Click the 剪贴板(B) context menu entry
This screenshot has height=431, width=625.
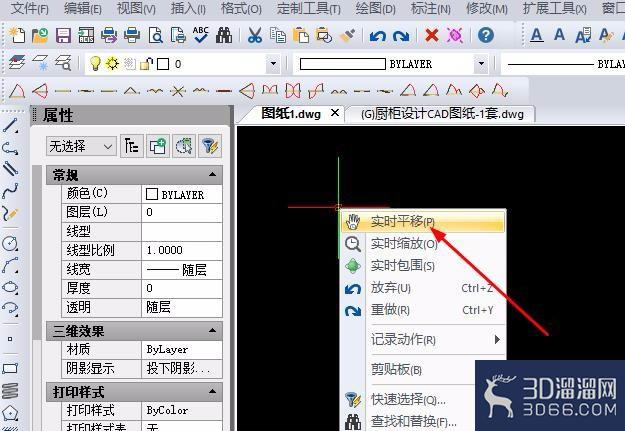click(409, 370)
